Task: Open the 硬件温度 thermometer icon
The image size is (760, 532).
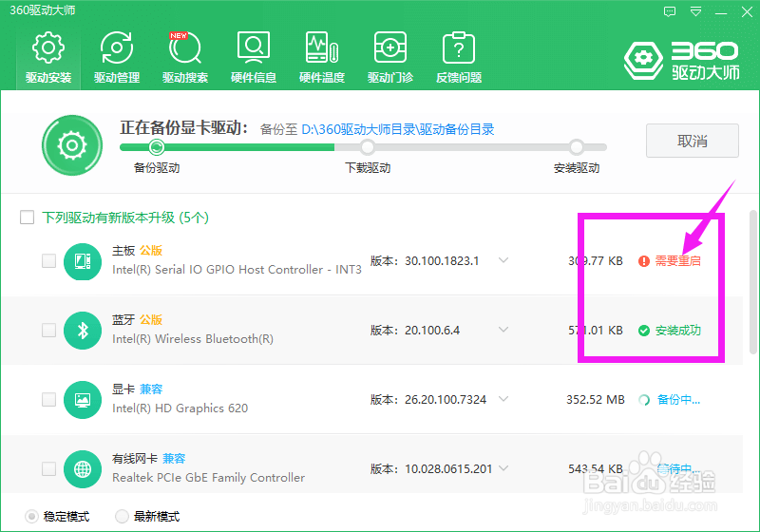Action: tap(322, 47)
